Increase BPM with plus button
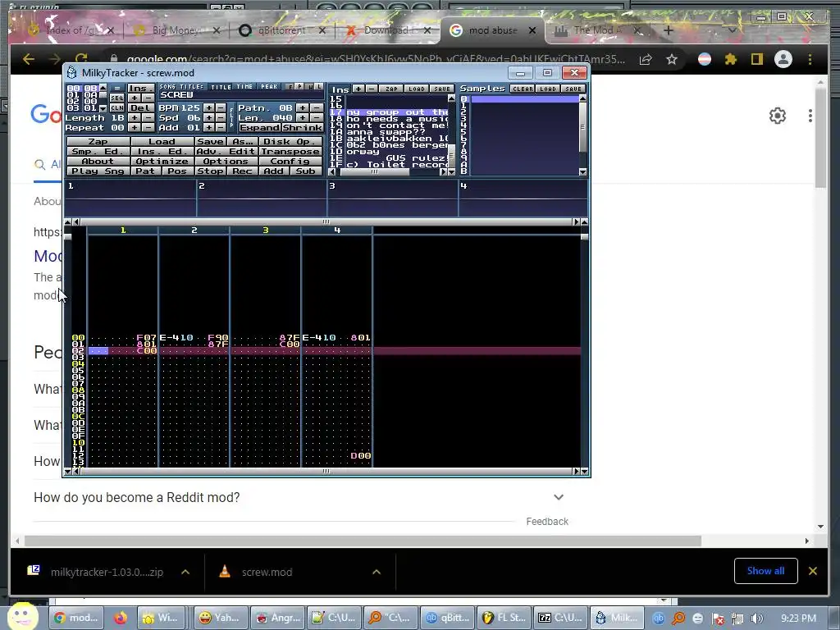Image resolution: width=840 pixels, height=630 pixels. click(x=209, y=107)
